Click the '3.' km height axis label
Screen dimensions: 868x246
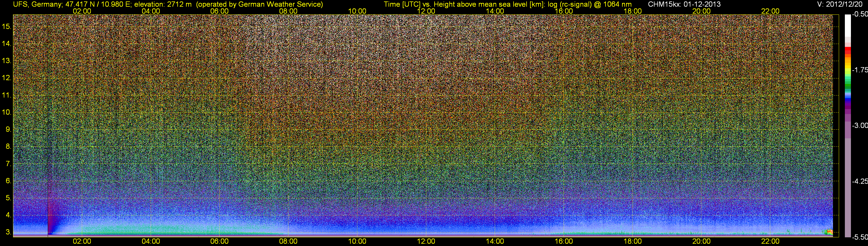(x=8, y=232)
